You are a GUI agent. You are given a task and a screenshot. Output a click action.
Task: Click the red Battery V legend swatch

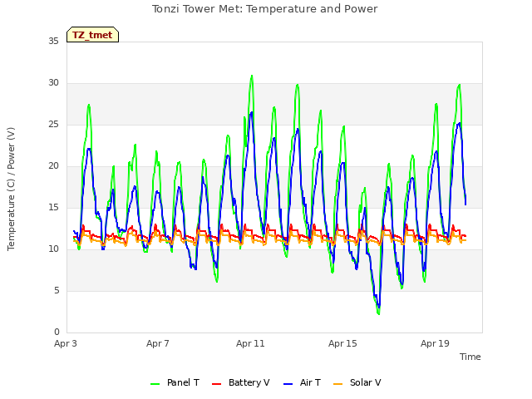(216, 384)
